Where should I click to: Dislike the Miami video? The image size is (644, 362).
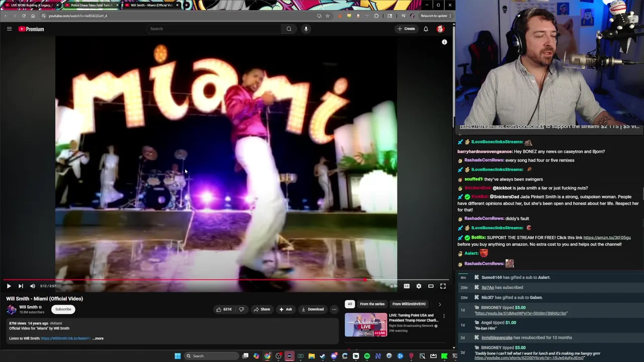coord(242,309)
